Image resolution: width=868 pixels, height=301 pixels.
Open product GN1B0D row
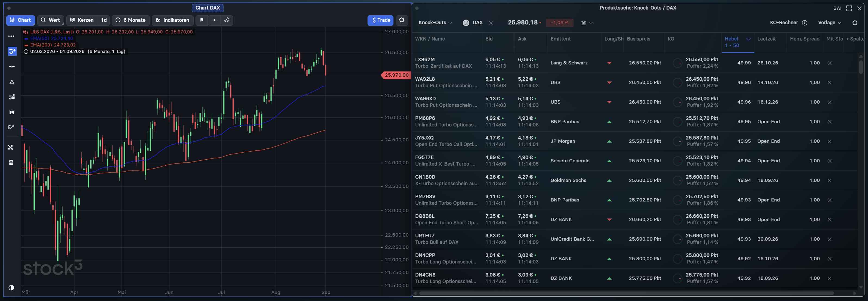pos(635,180)
